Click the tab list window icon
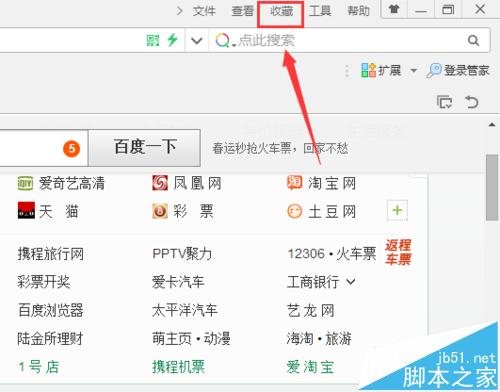The image size is (500, 392). coord(444,102)
